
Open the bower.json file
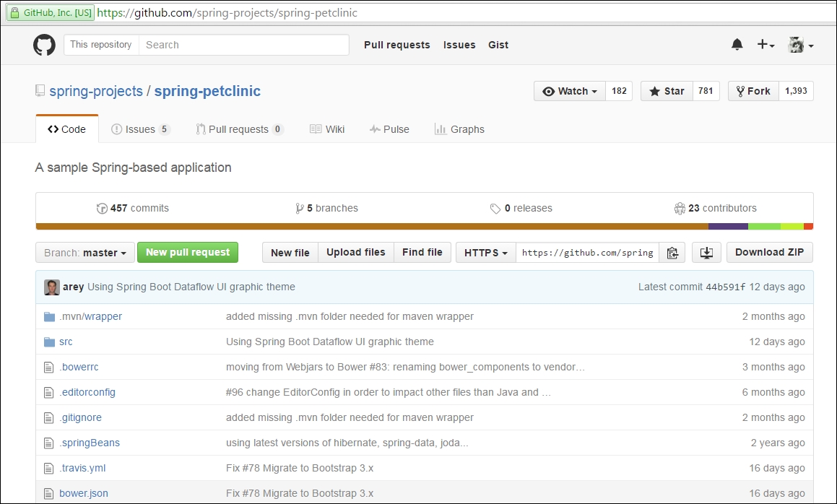pyautogui.click(x=84, y=493)
